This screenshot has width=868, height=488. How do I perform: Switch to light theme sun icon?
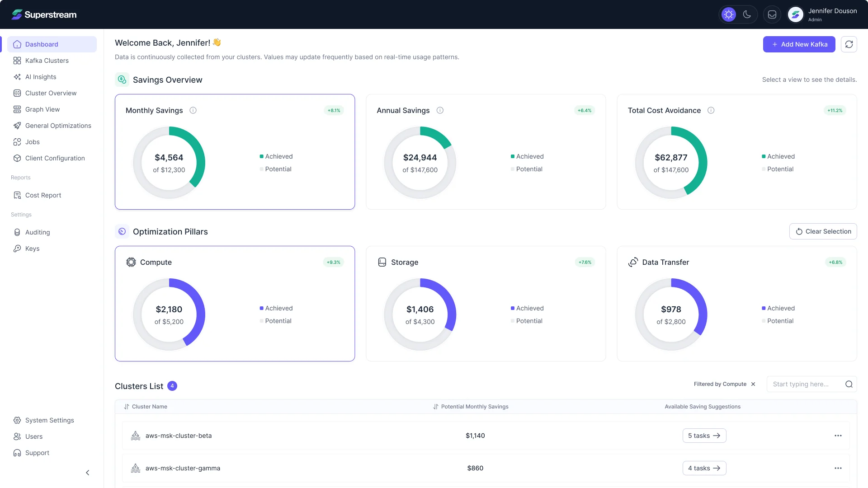pyautogui.click(x=729, y=14)
